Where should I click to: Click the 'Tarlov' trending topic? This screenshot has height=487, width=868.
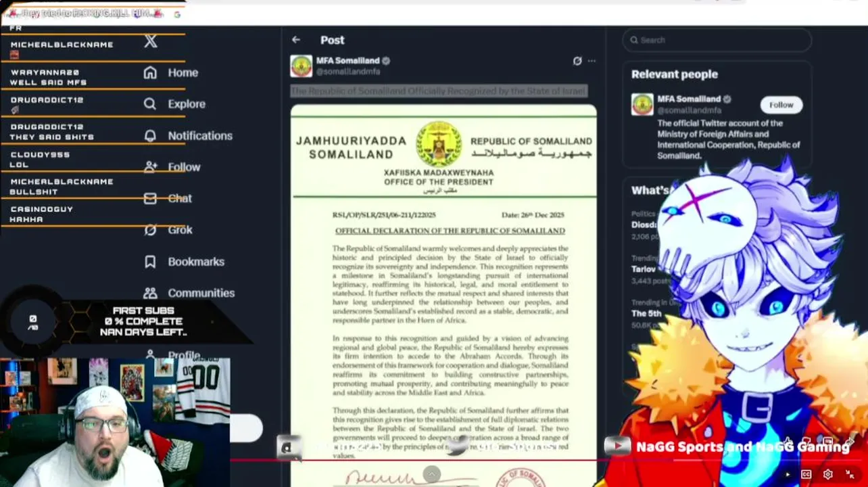click(644, 269)
